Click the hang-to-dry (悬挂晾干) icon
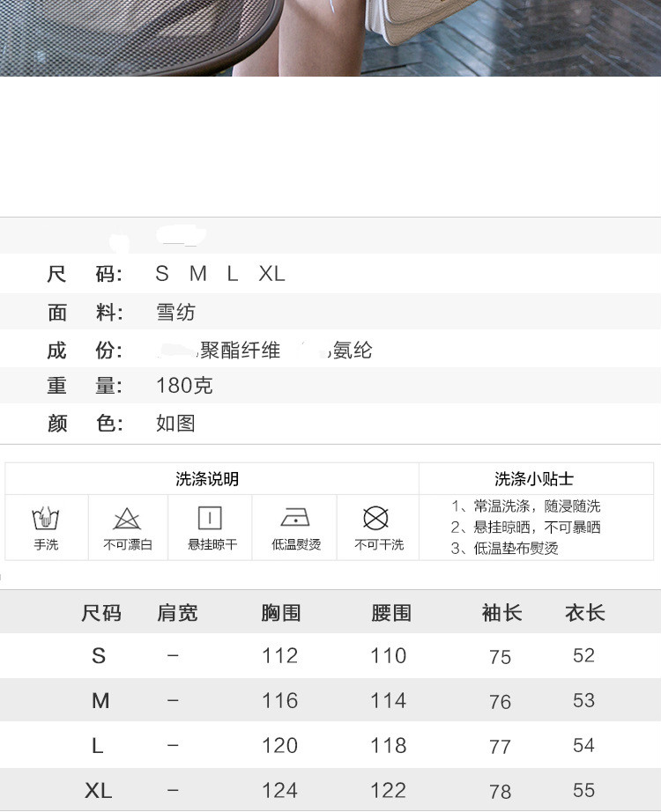Image resolution: width=661 pixels, height=812 pixels. coord(210,518)
